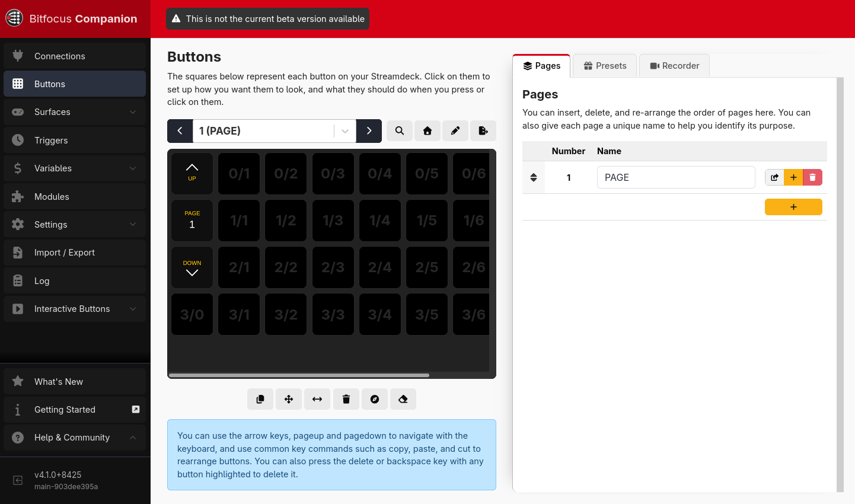
Task: Click the Pages panel vertical scrollbar
Action: click(x=840, y=285)
